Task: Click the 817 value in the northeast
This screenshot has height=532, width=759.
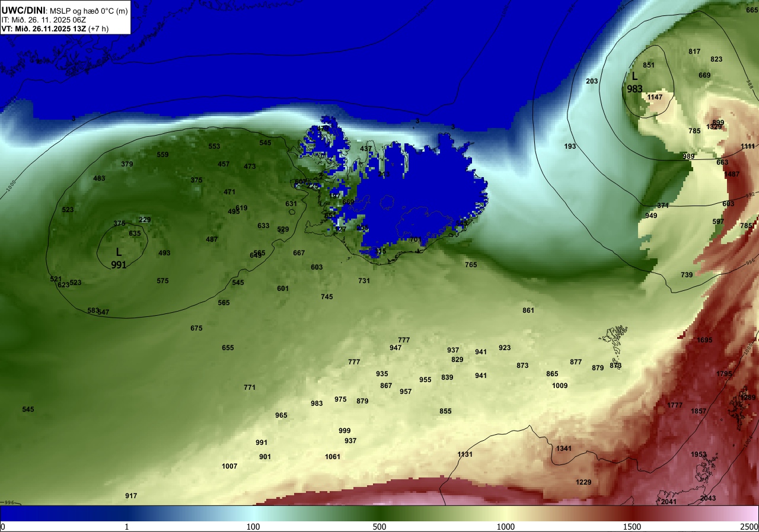Action: tap(694, 52)
